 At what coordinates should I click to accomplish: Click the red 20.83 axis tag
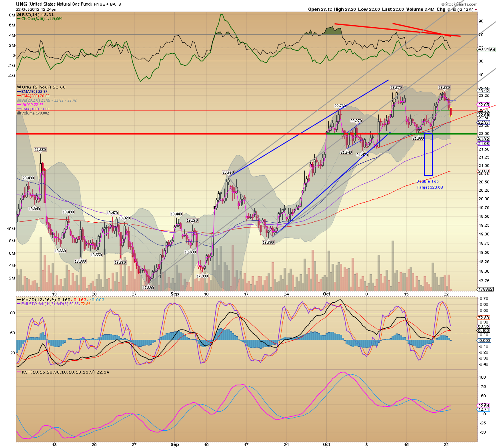pos(484,171)
